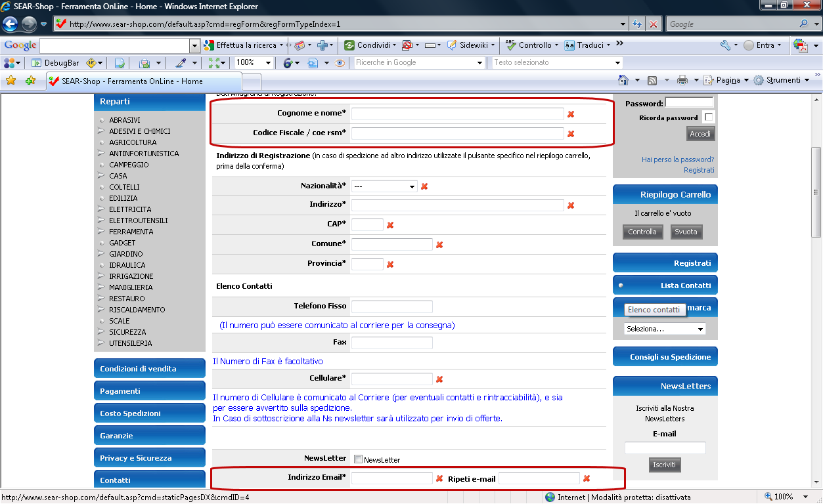Open the Google toolbar search box dropdown
Viewport: 823px width, 504px height.
[194, 45]
